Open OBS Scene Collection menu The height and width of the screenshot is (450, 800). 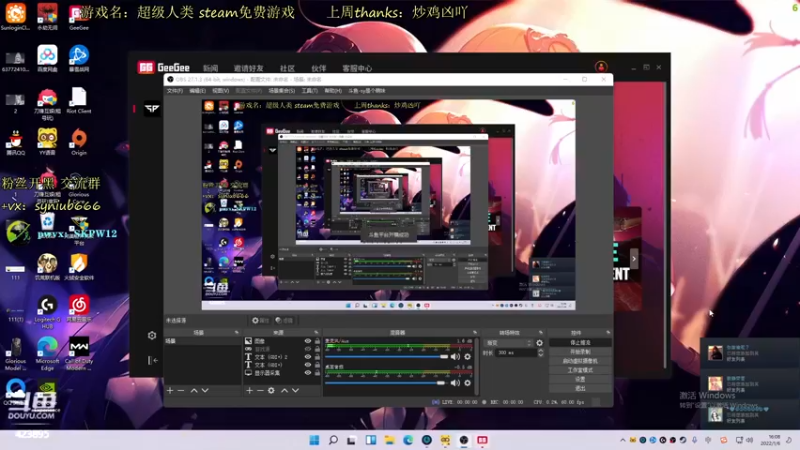click(282, 91)
